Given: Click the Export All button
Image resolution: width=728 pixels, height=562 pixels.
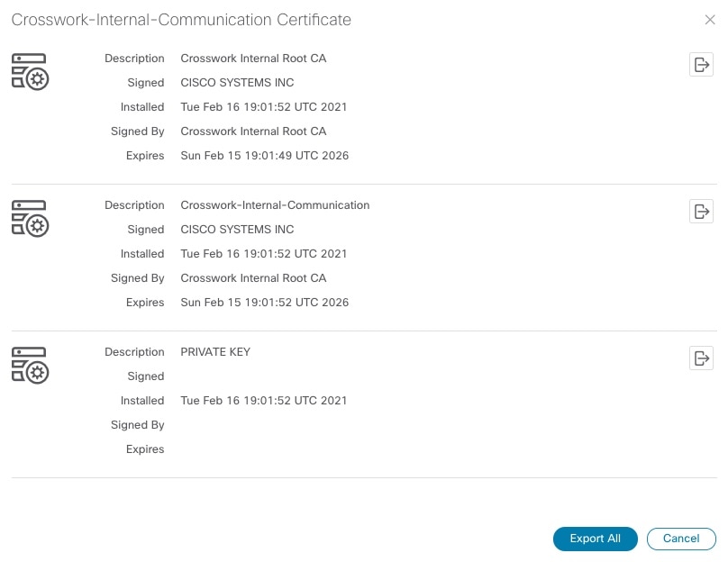Looking at the screenshot, I should (x=596, y=539).
